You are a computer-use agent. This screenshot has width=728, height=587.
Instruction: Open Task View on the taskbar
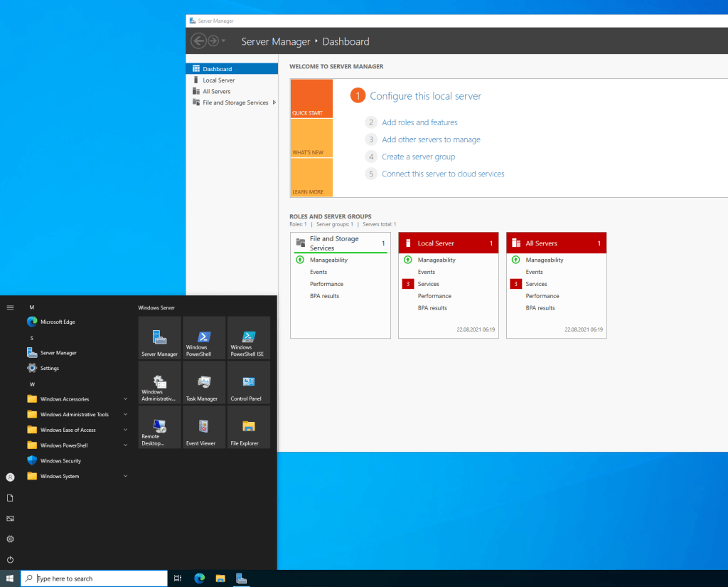177,578
